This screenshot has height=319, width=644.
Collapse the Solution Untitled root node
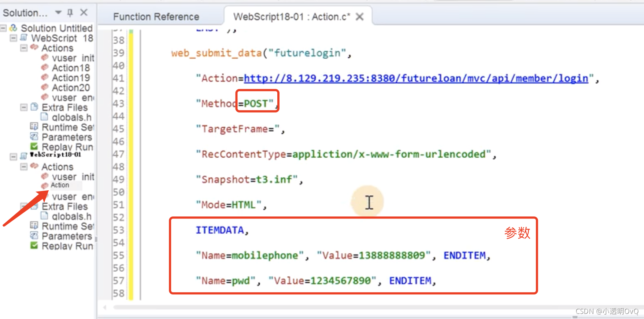3,28
